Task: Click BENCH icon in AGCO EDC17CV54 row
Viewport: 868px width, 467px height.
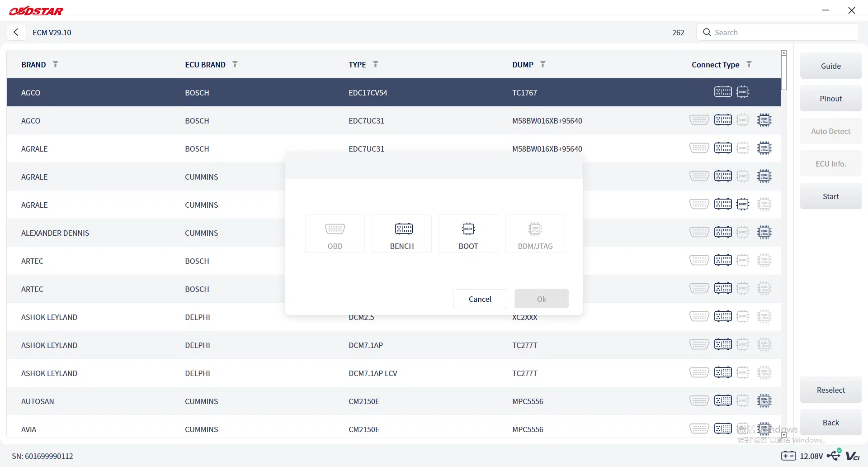Action: 723,92
